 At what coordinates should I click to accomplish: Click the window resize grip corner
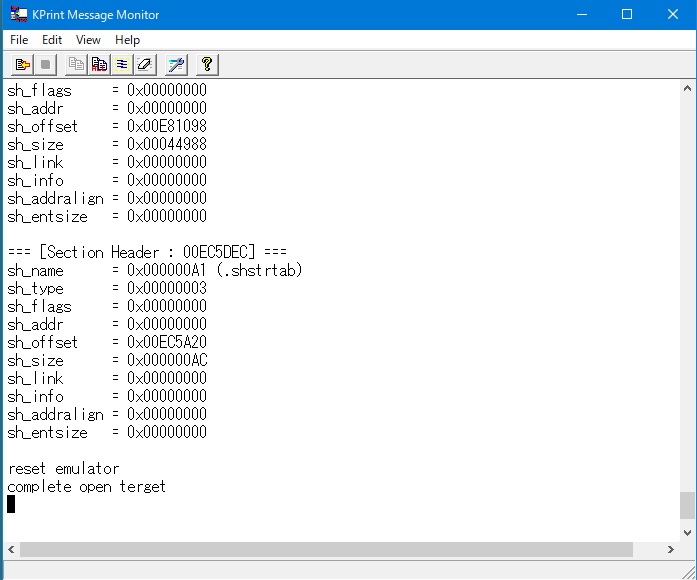688,571
